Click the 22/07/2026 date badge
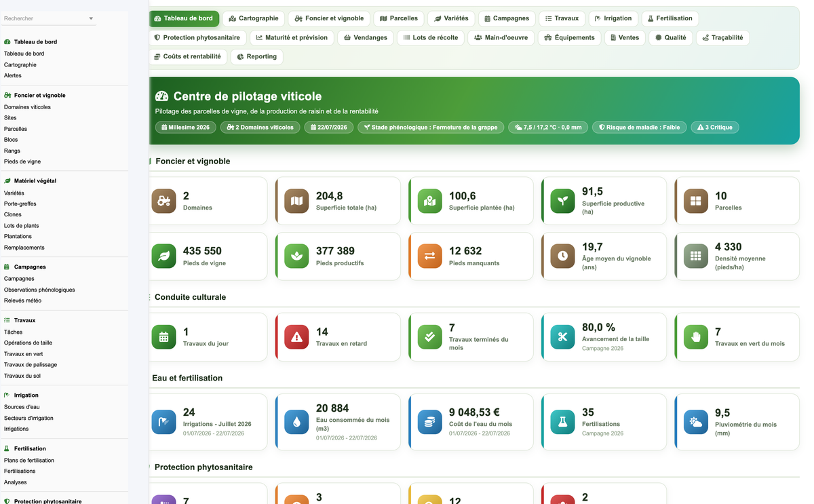Viewport: 814px width, 504px height. 329,127
